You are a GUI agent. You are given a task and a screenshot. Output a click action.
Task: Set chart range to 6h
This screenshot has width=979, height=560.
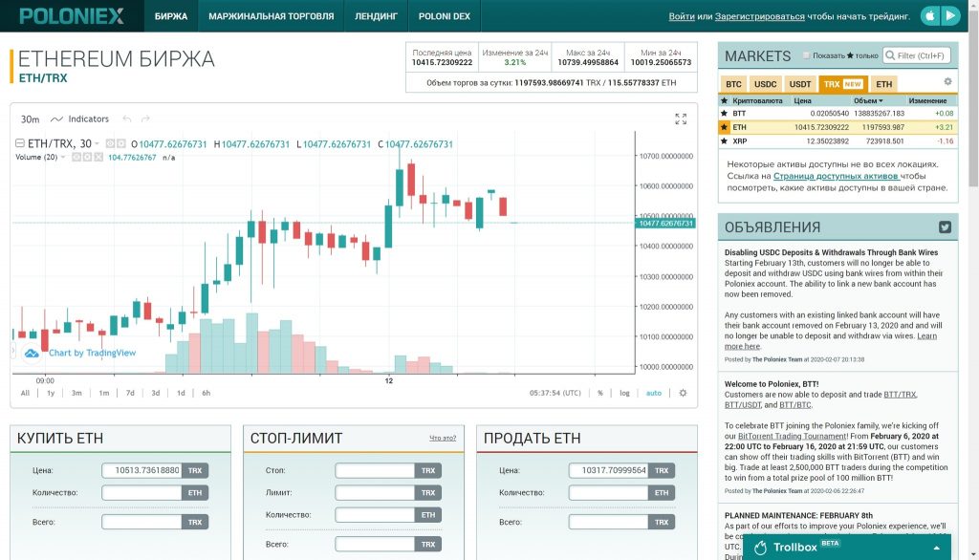point(207,394)
